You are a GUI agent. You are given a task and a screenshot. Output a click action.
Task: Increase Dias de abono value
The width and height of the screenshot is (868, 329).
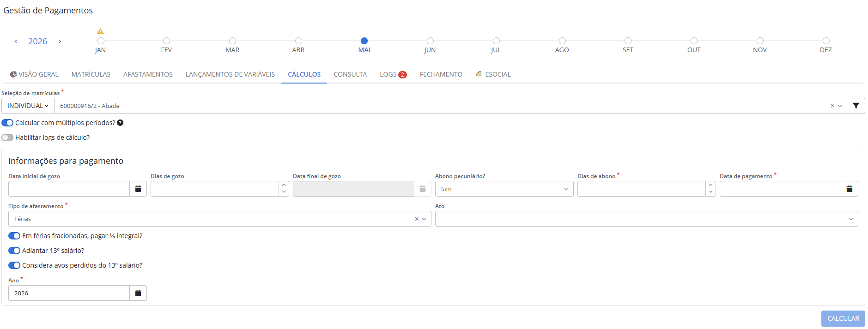710,185
